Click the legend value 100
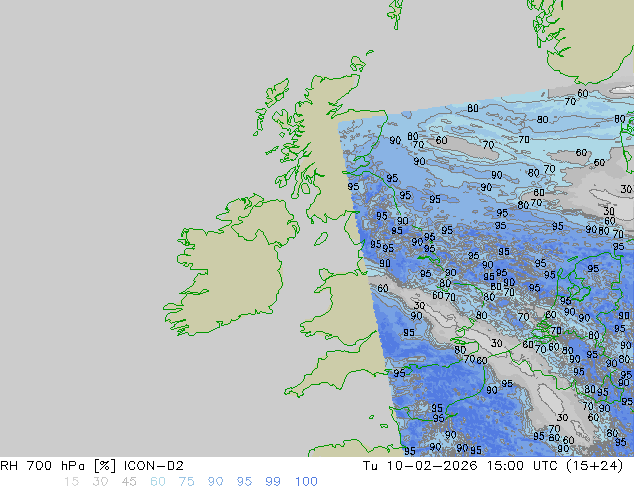The height and width of the screenshot is (490, 634). click(x=306, y=482)
